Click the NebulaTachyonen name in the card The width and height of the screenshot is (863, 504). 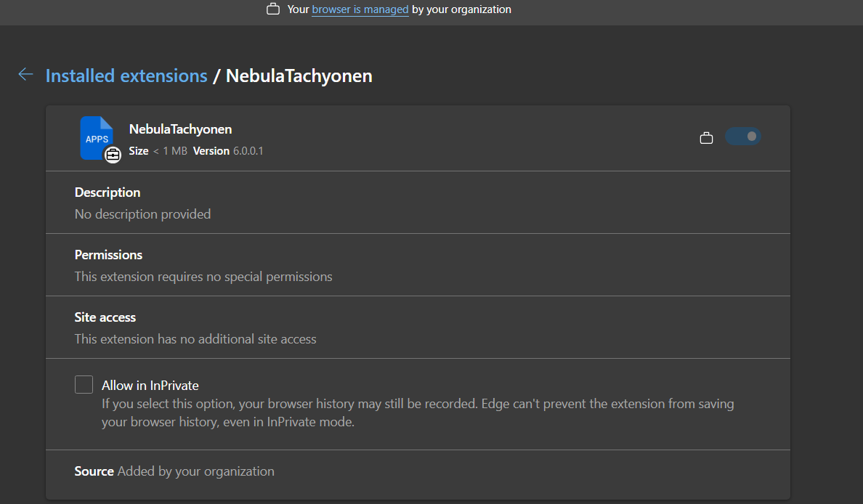pos(181,129)
